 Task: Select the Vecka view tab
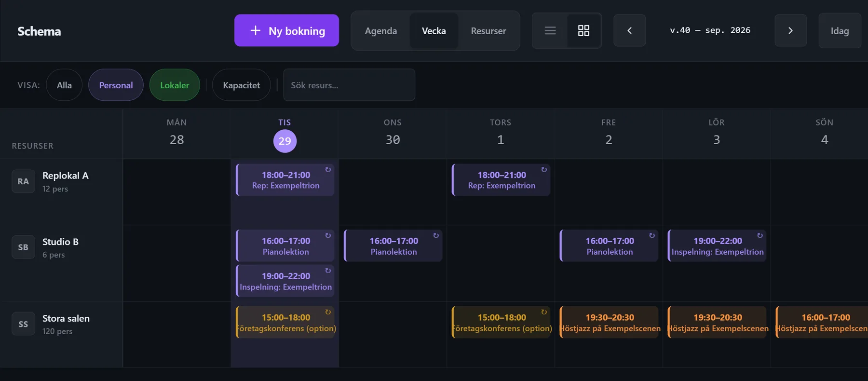click(x=434, y=31)
